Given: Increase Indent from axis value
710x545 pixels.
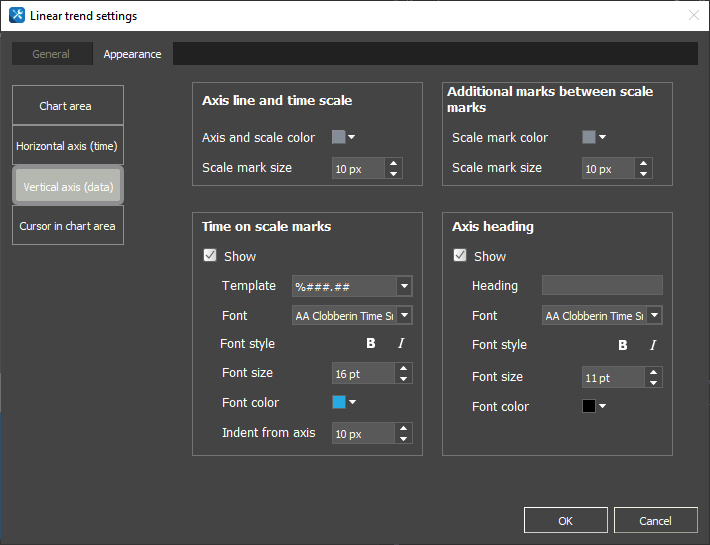Looking at the screenshot, I should tap(403, 428).
